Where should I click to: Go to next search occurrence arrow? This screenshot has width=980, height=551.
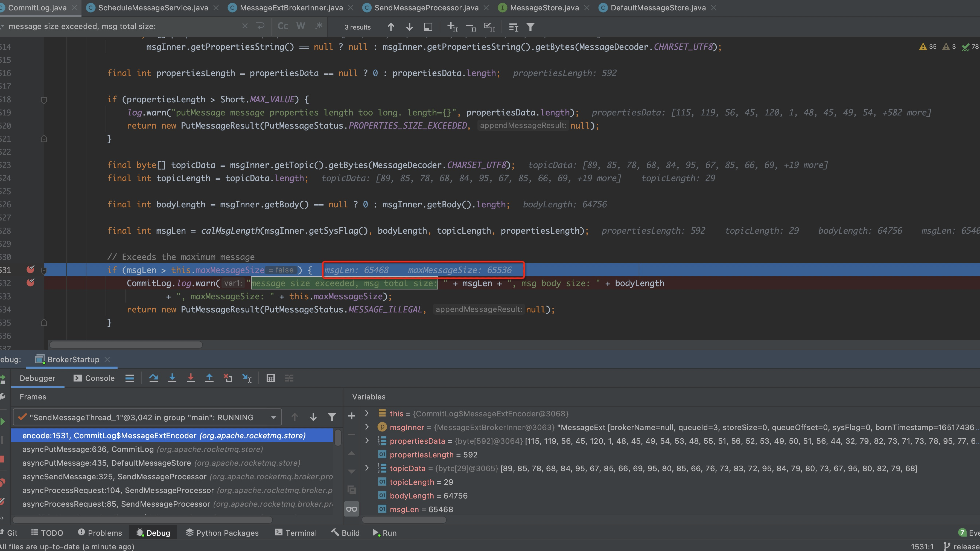click(409, 27)
